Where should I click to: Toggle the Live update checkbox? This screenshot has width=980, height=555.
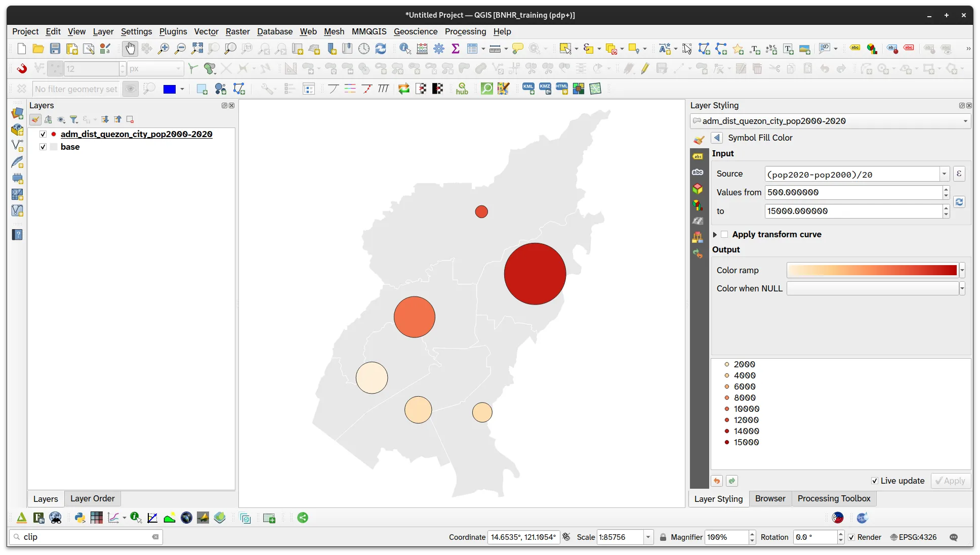[874, 481]
